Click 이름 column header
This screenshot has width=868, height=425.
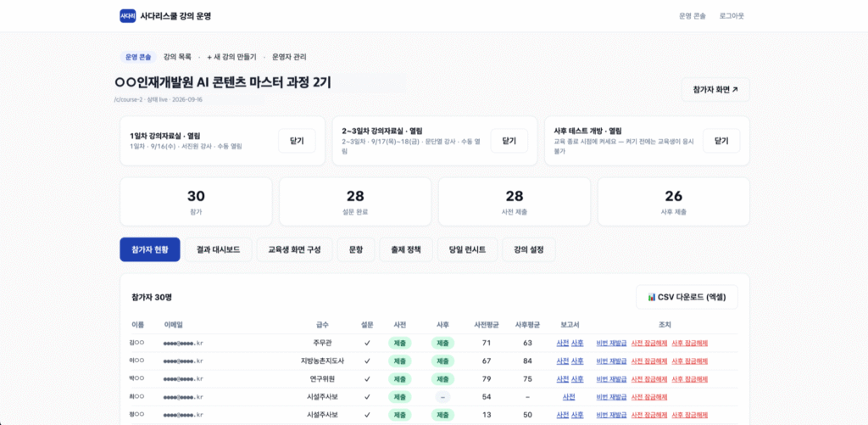[x=137, y=325]
